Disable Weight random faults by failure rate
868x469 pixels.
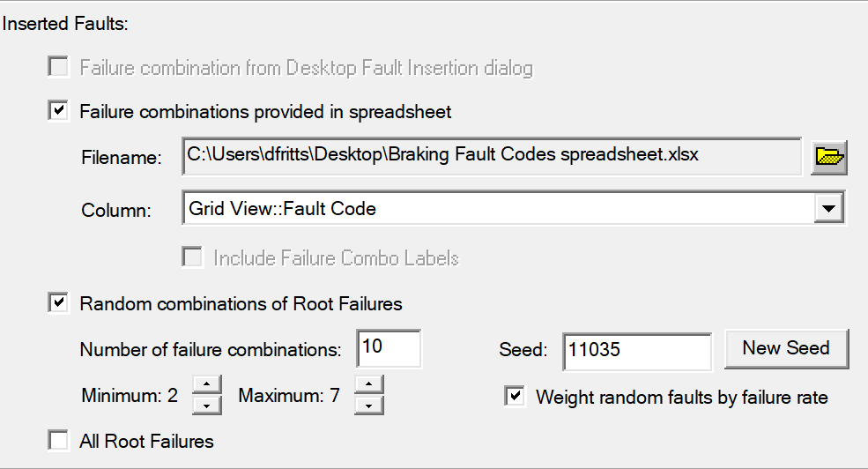coord(515,396)
